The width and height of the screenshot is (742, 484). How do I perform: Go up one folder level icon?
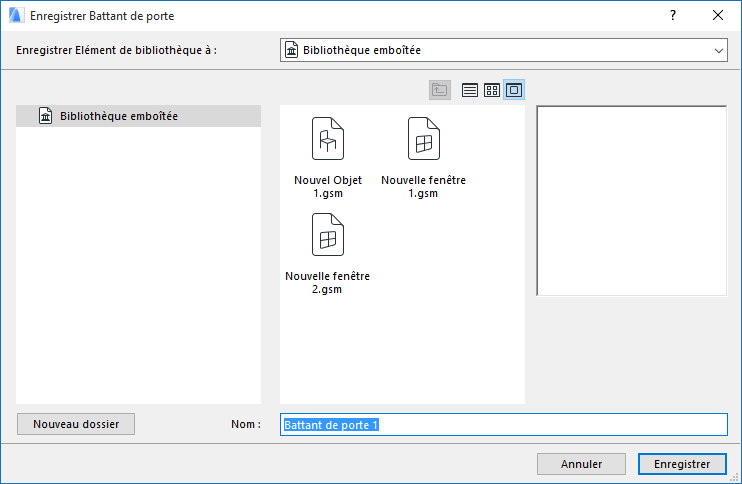(440, 90)
